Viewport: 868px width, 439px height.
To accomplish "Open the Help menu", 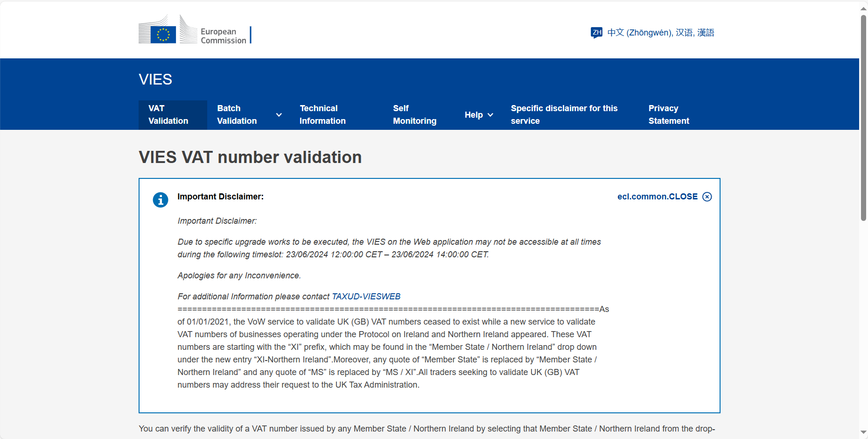I will [x=478, y=115].
